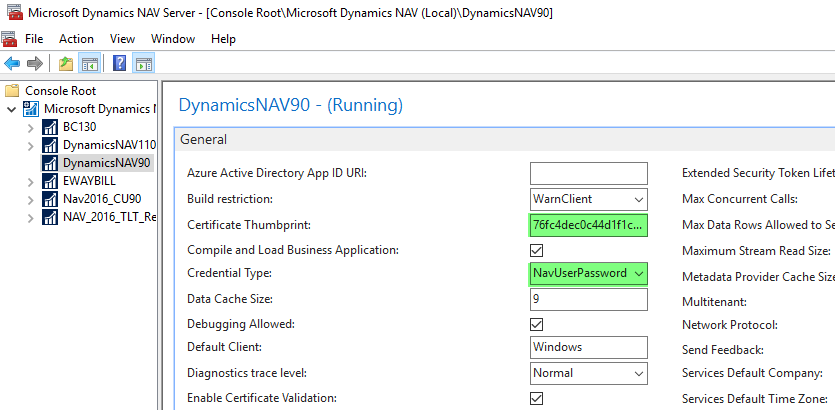This screenshot has height=410, width=835.
Task: Open the Window menu
Action: pos(173,39)
